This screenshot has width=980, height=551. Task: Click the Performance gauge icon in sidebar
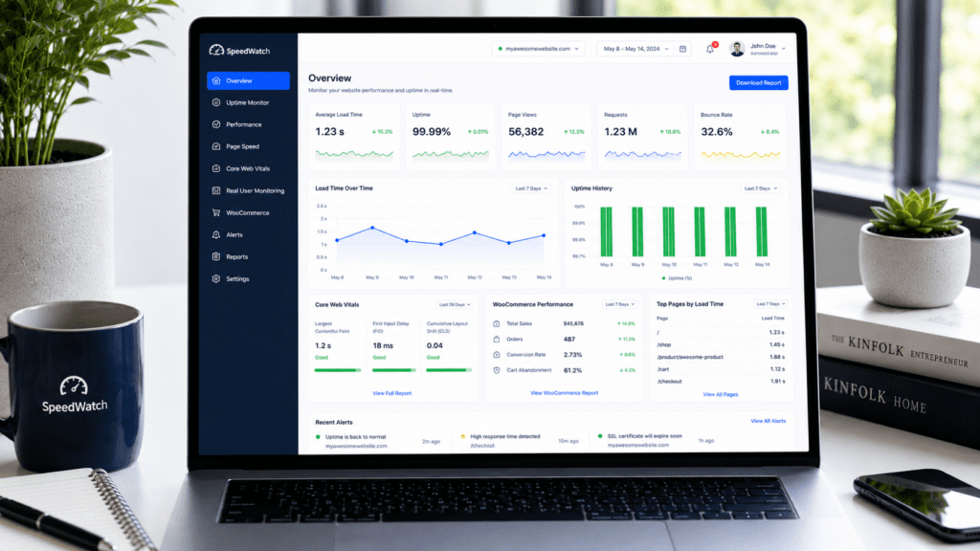[216, 124]
